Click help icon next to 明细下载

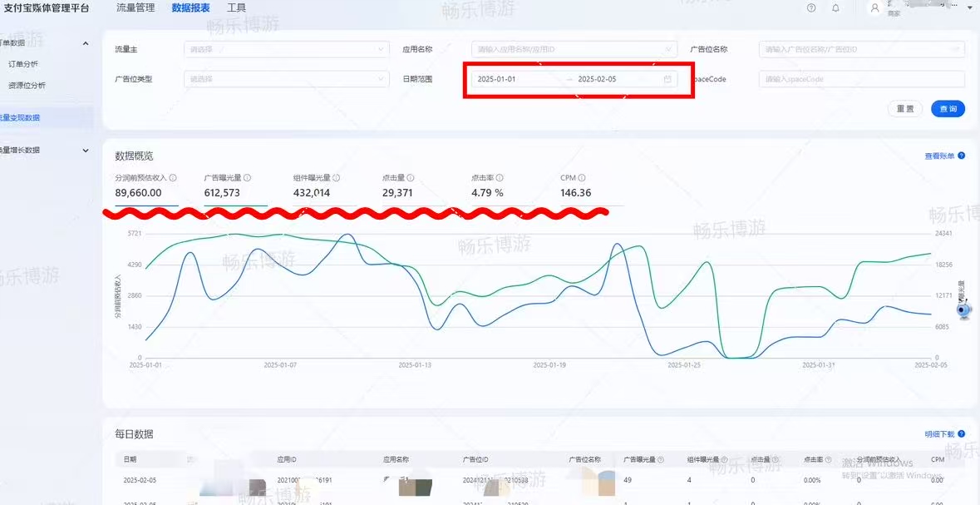point(961,433)
